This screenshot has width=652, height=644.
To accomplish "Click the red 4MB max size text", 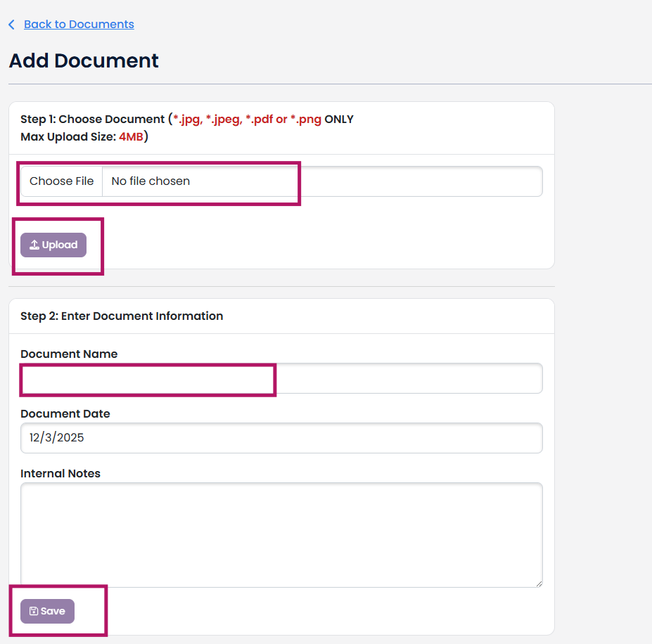I will [131, 137].
